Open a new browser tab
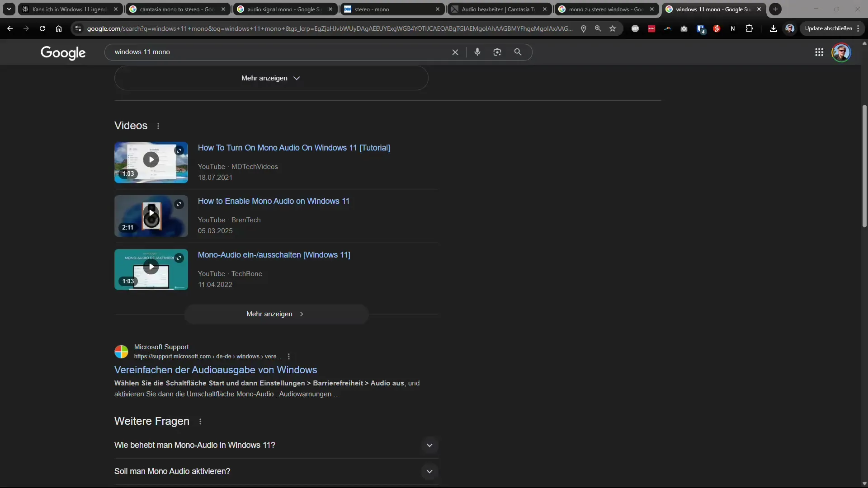 tap(775, 9)
